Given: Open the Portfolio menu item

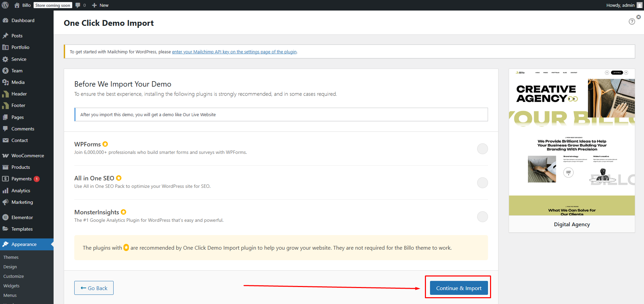Looking at the screenshot, I should (20, 47).
